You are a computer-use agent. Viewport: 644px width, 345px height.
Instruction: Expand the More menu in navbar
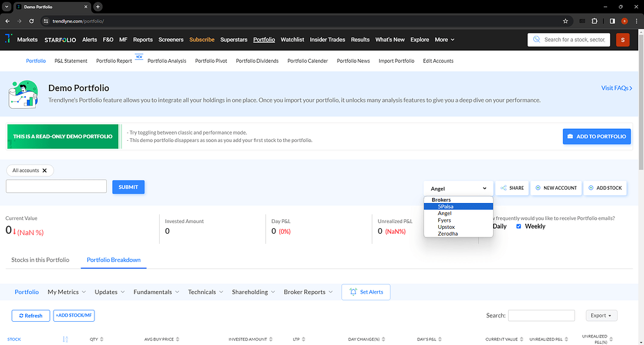coord(445,40)
